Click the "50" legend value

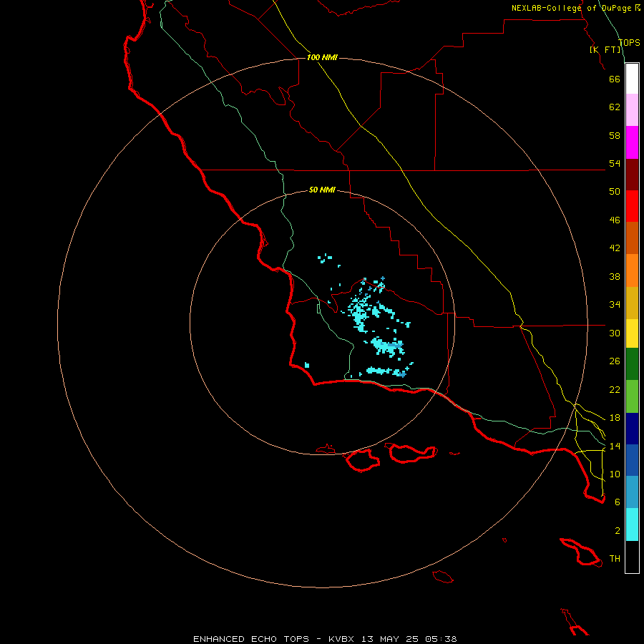[615, 192]
